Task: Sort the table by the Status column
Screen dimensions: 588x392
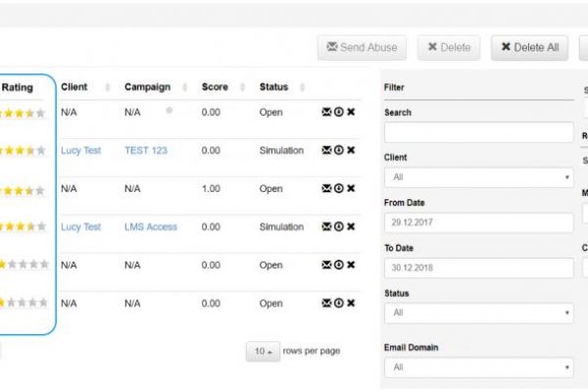Action: coord(273,87)
